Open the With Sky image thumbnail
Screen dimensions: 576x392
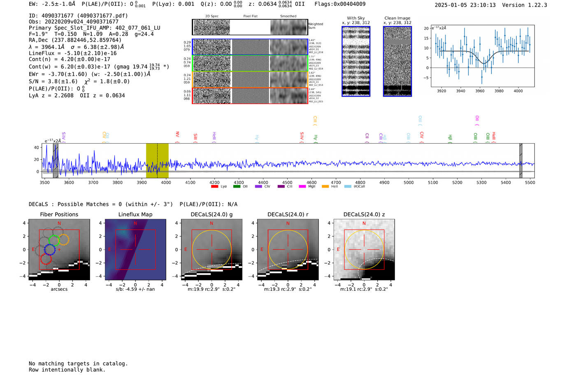(x=356, y=61)
